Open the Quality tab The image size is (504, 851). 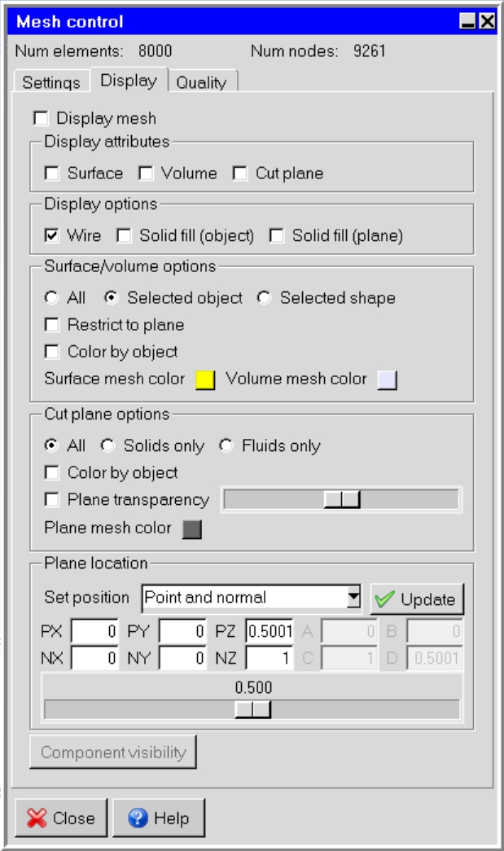pos(202,82)
